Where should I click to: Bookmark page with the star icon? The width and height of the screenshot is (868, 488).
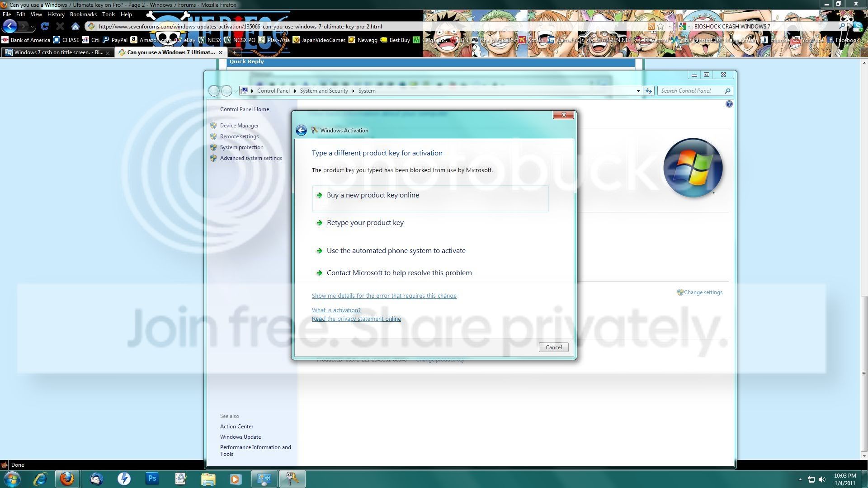coord(660,27)
